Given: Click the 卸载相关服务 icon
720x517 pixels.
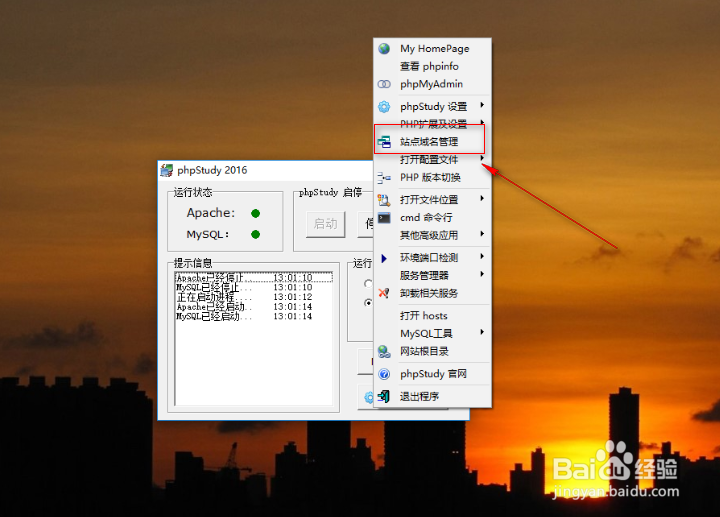Looking at the screenshot, I should point(384,293).
